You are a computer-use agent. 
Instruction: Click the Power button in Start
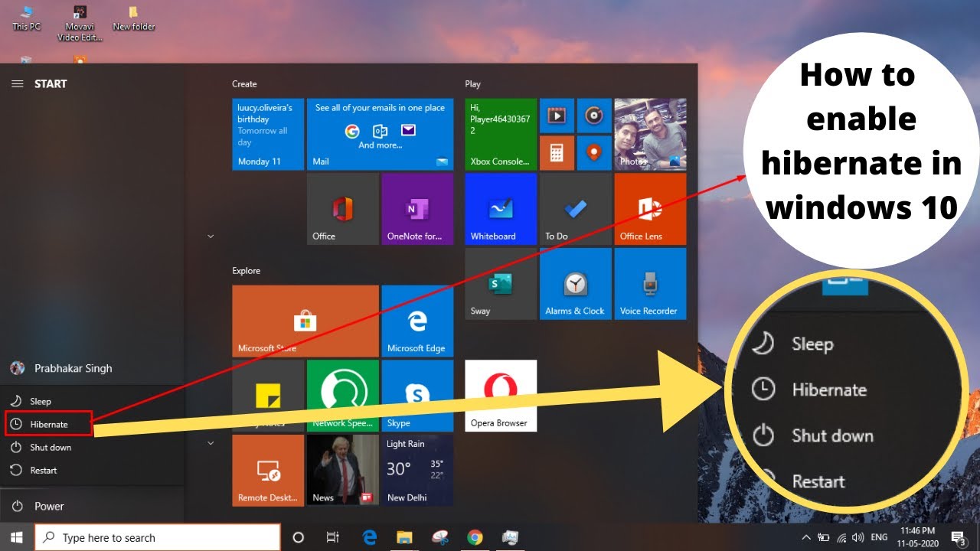[x=92, y=506]
